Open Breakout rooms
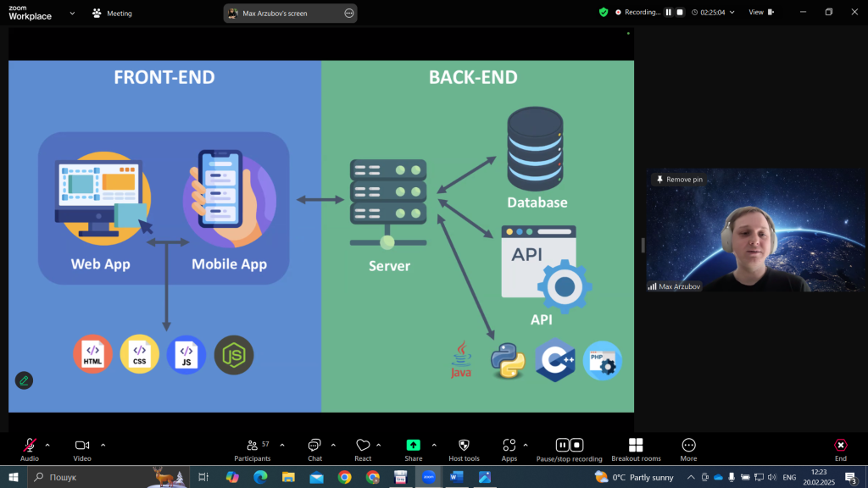 point(636,446)
